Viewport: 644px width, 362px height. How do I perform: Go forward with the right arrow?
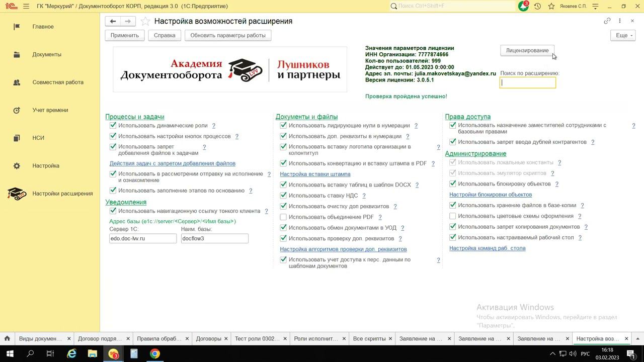coord(128,21)
